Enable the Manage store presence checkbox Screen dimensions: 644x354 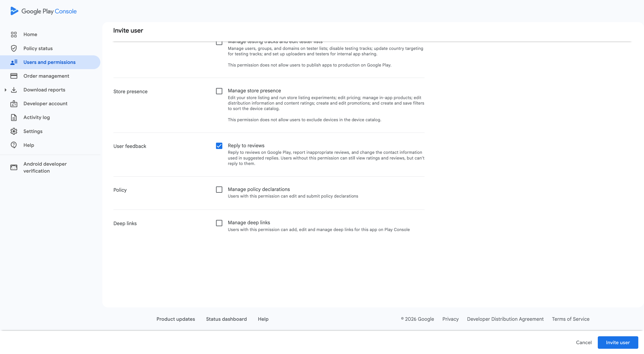point(219,91)
